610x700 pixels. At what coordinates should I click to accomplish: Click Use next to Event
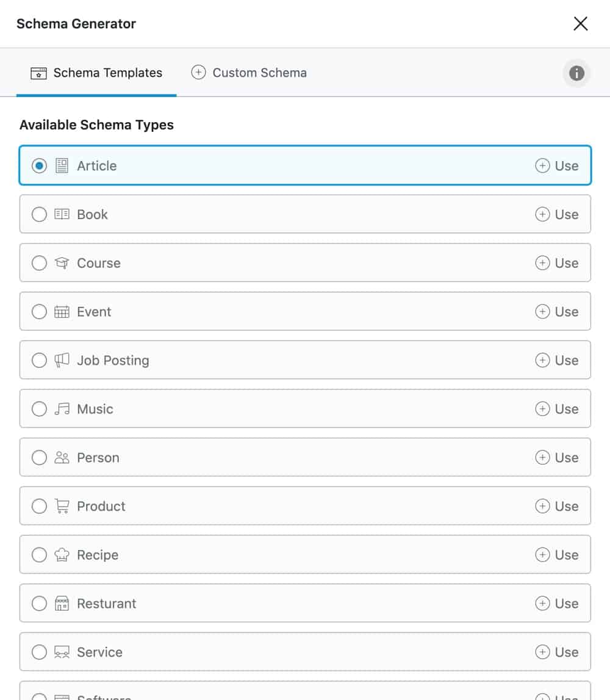(557, 311)
